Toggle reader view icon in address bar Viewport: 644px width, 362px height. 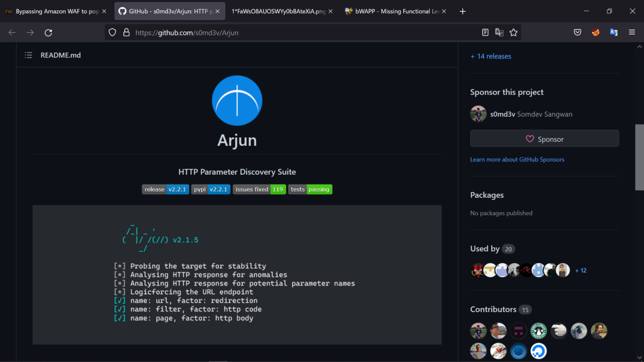(485, 32)
